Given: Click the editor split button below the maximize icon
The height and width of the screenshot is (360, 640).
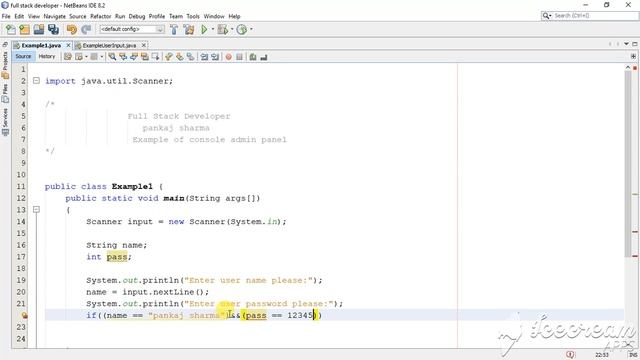Looking at the screenshot, I should pyautogui.click(x=633, y=56).
